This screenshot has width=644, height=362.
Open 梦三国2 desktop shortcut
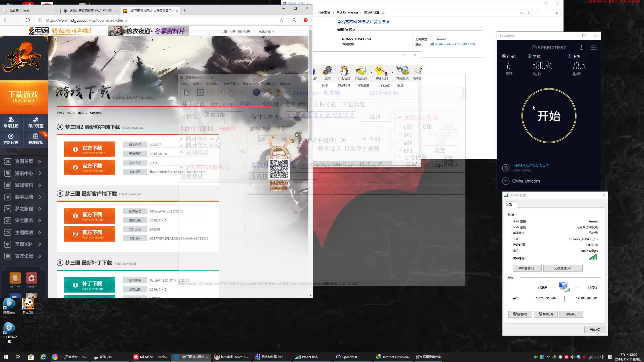pyautogui.click(x=28, y=306)
